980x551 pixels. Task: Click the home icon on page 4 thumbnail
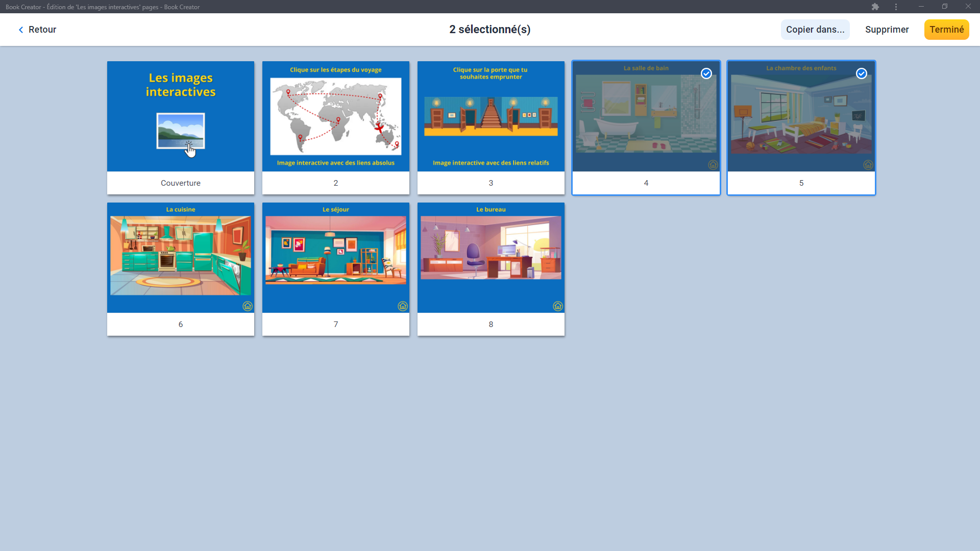(x=713, y=165)
